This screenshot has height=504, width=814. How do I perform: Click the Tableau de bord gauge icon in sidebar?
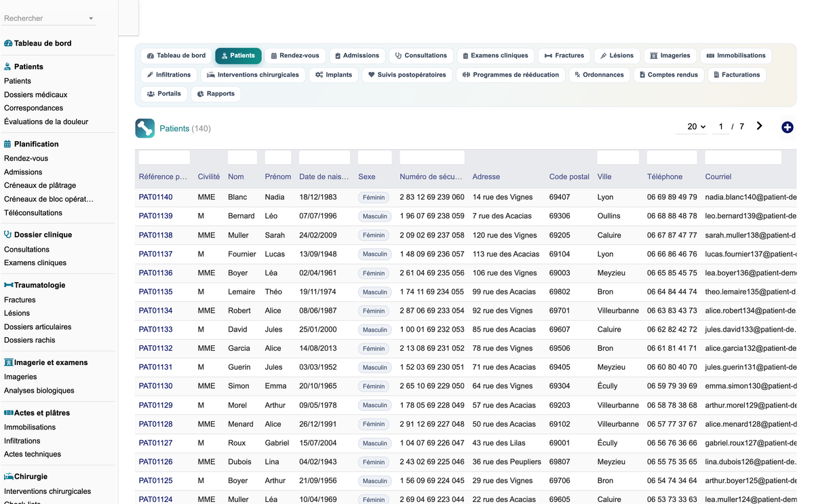(8, 43)
